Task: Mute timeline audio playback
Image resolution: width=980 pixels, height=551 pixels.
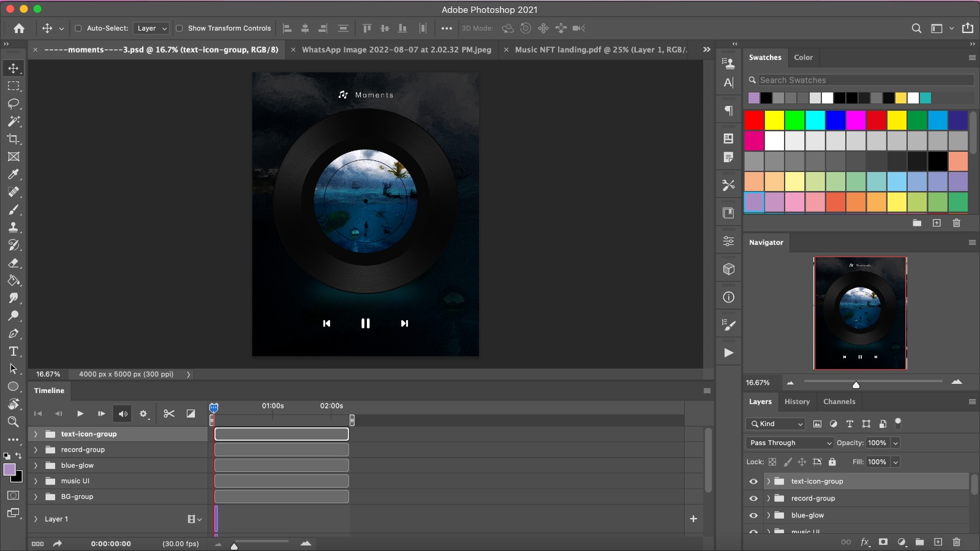Action: (123, 414)
